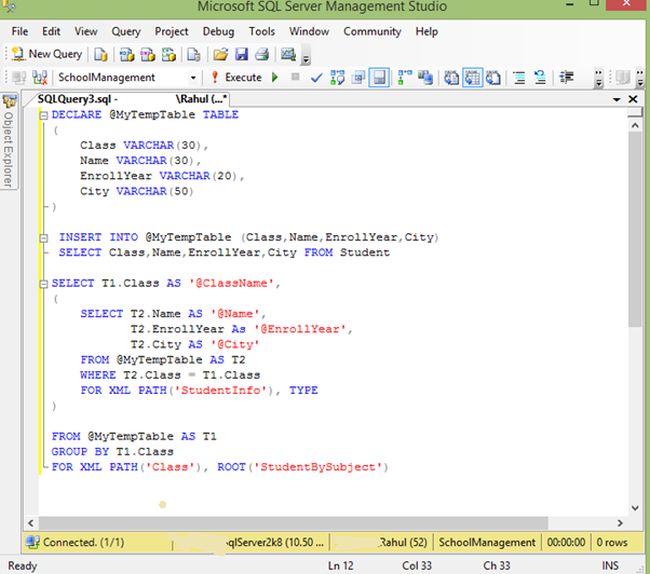Click Execute to run the query
This screenshot has height=574, width=650.
(236, 77)
